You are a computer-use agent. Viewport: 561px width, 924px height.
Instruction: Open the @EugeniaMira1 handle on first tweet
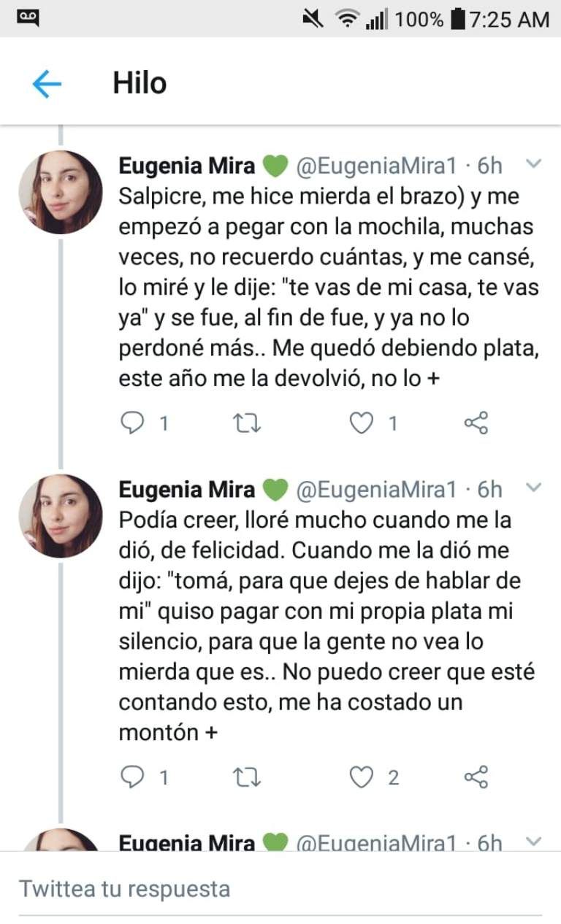(x=375, y=166)
